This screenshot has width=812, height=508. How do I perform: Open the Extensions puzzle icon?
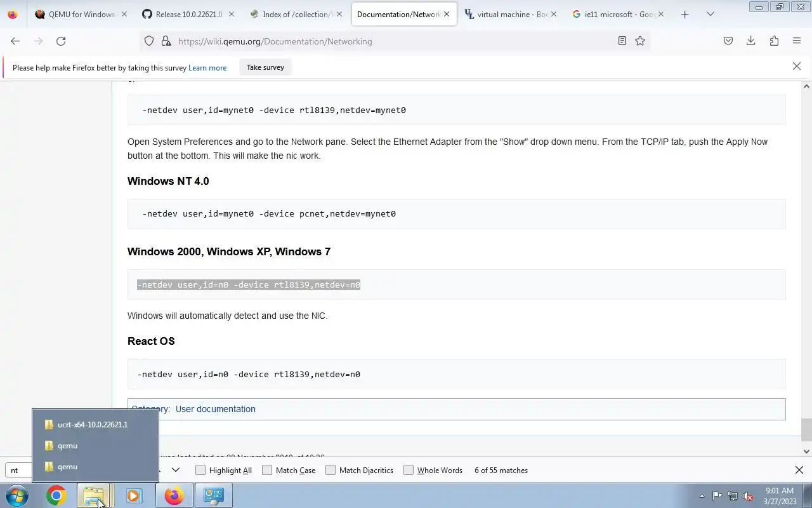click(774, 41)
